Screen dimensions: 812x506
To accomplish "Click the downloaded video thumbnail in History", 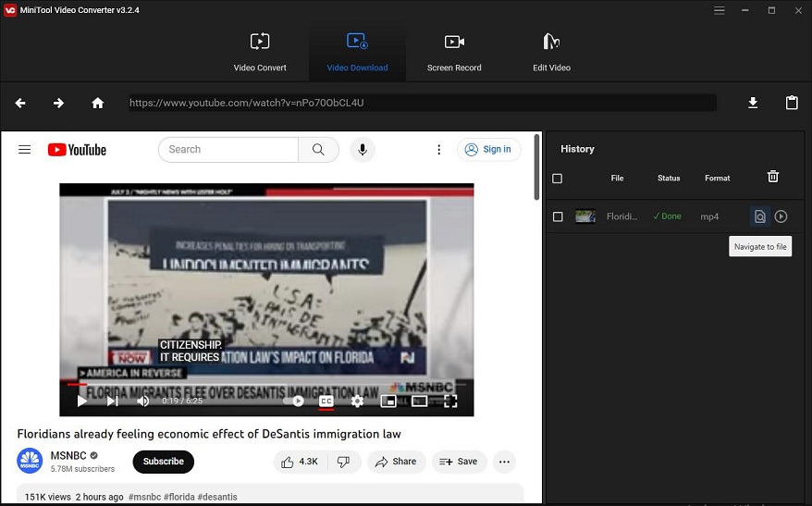I will point(585,216).
